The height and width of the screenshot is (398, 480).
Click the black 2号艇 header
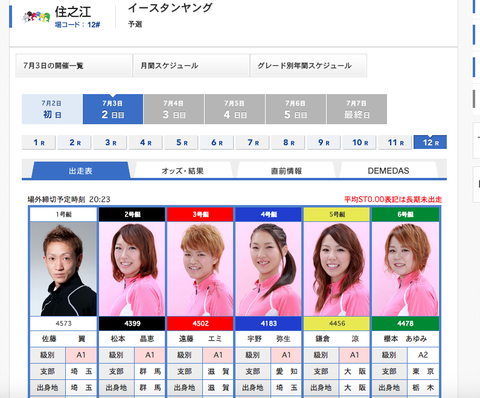pos(132,214)
